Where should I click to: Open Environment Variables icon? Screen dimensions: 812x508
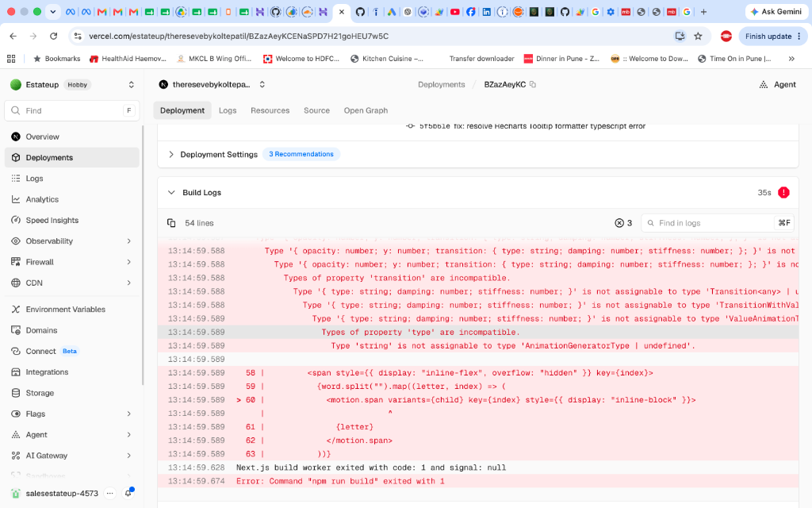[16, 310]
